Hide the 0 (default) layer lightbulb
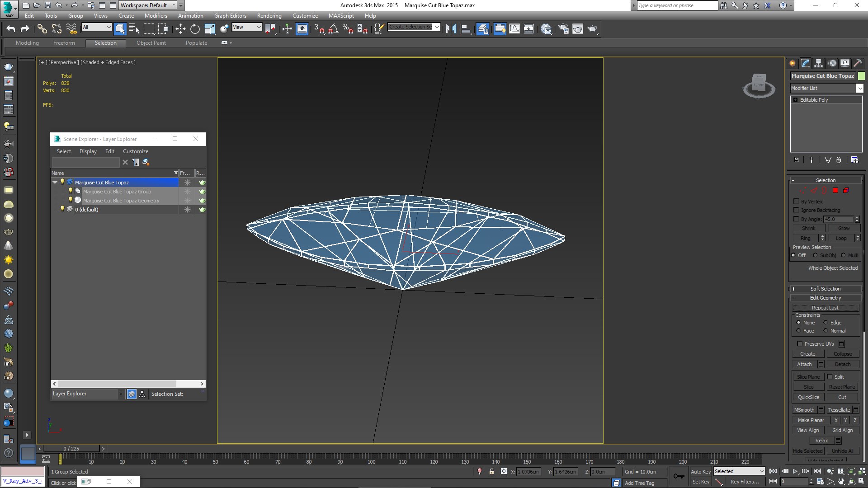 pos(62,209)
